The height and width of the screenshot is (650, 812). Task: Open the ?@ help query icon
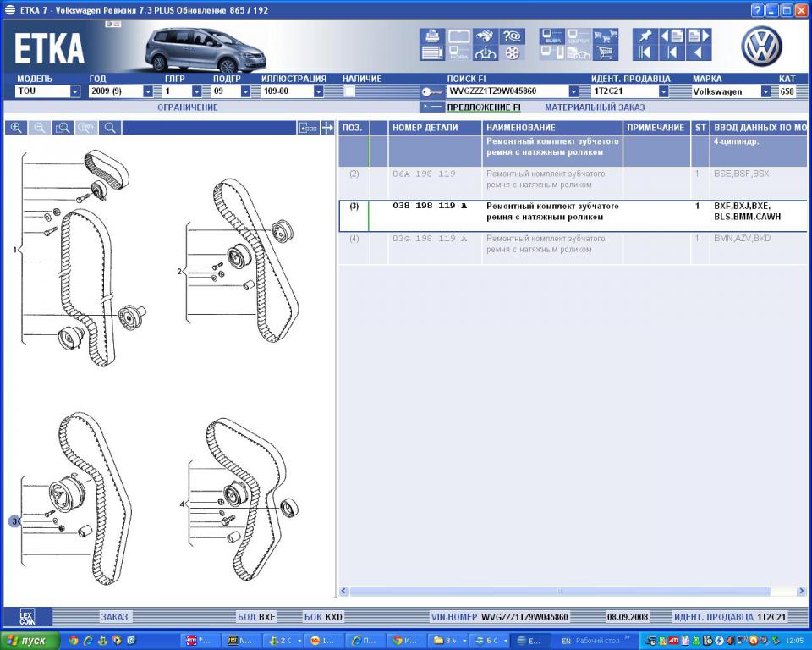tap(513, 36)
